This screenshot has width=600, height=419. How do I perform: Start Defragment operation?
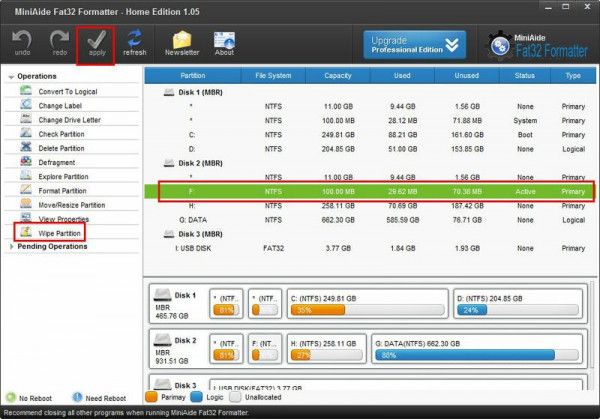(57, 162)
